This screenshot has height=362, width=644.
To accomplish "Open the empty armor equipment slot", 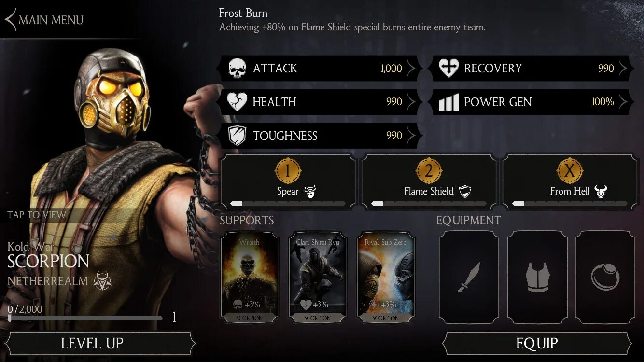I will click(537, 277).
